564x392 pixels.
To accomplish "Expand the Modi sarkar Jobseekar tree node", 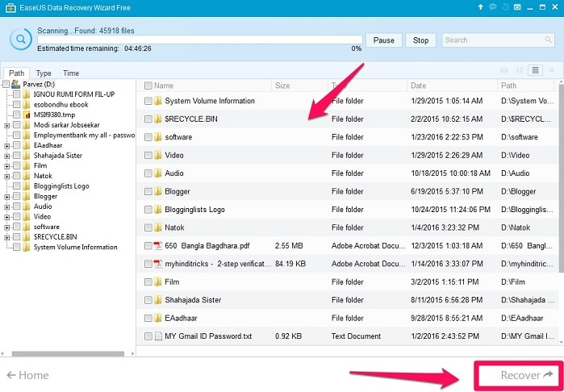I will [6, 126].
